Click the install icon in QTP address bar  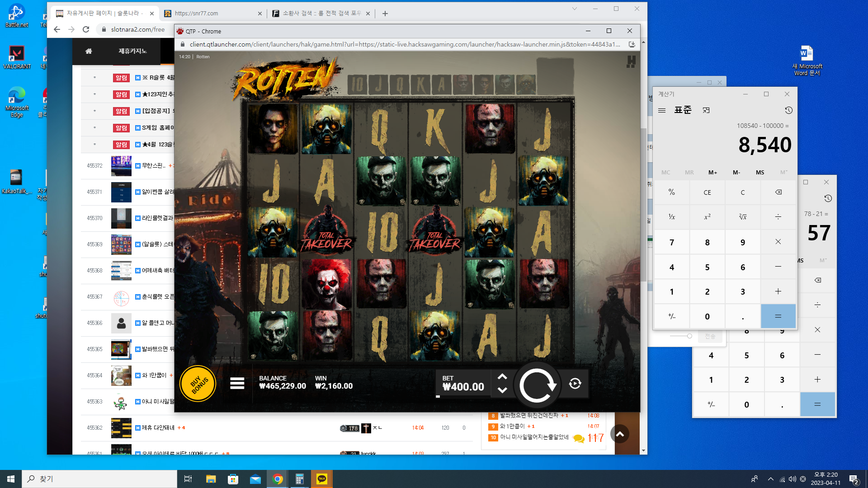tap(632, 44)
